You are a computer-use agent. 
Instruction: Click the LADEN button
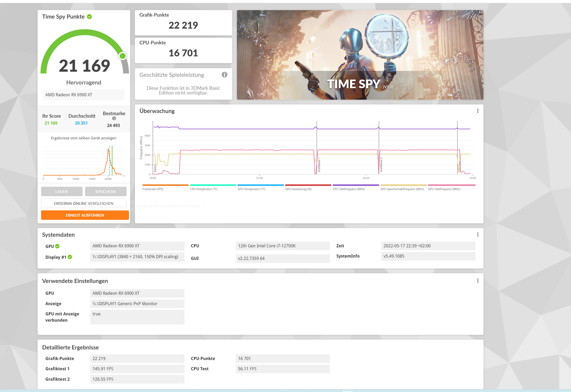pyautogui.click(x=62, y=191)
